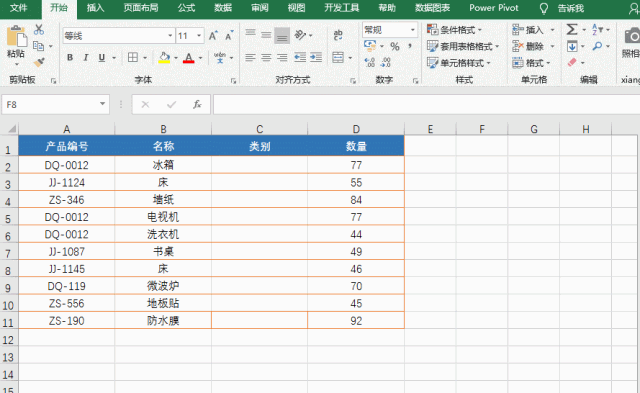Align text to middle of cell
Image resolution: width=640 pixels, height=393 pixels.
[266, 35]
